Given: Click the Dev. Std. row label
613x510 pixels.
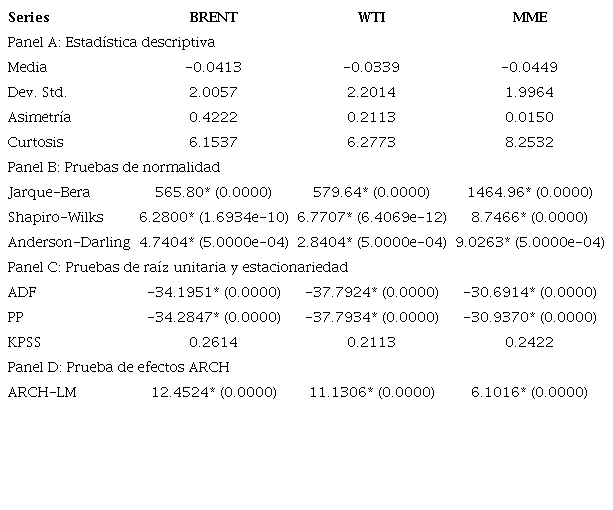Looking at the screenshot, I should point(37,92).
